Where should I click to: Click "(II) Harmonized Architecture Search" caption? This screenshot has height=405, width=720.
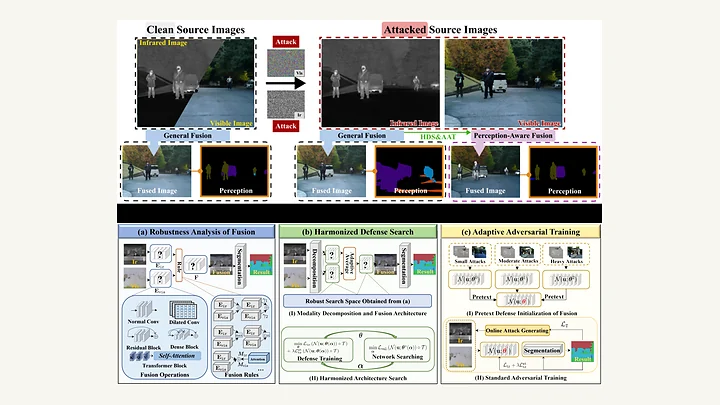pos(358,378)
